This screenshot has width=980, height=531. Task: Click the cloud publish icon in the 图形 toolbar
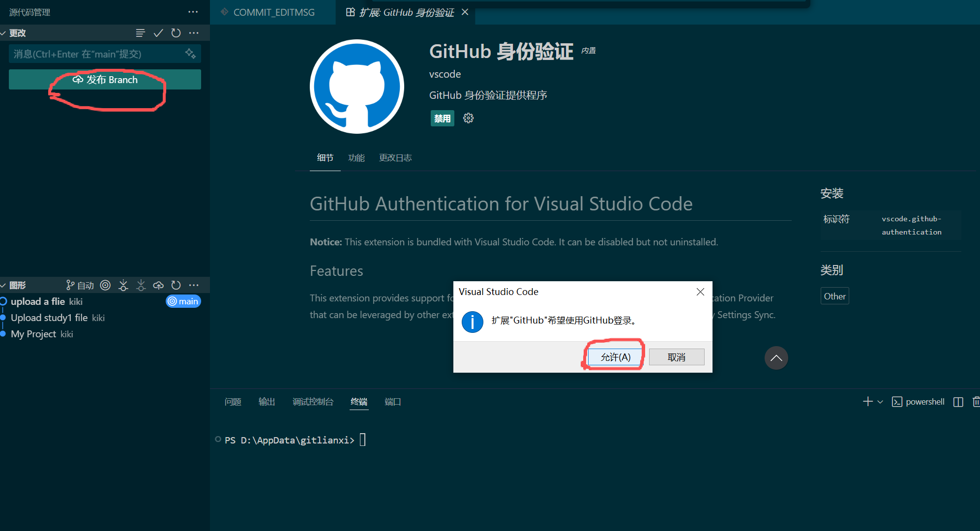pos(158,285)
